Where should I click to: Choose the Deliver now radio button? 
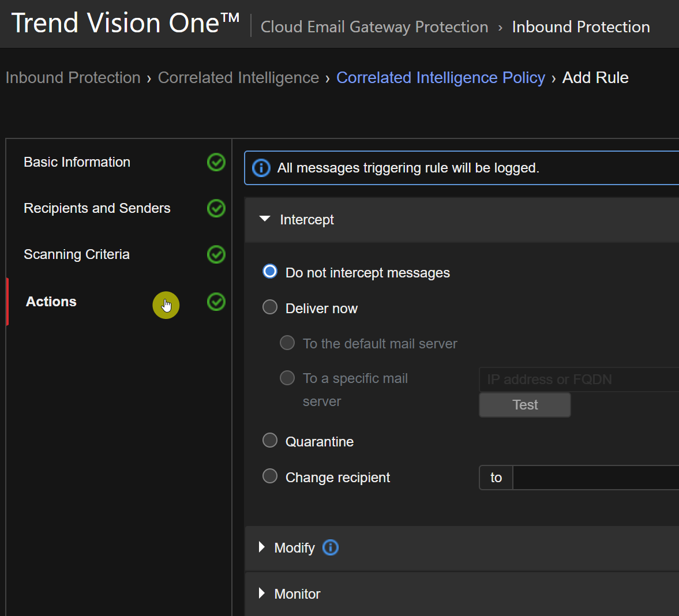pos(270,307)
